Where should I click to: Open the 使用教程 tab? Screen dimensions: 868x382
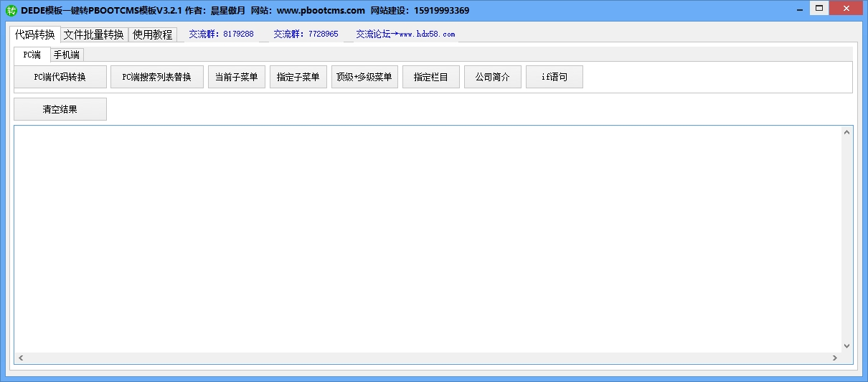pos(153,34)
